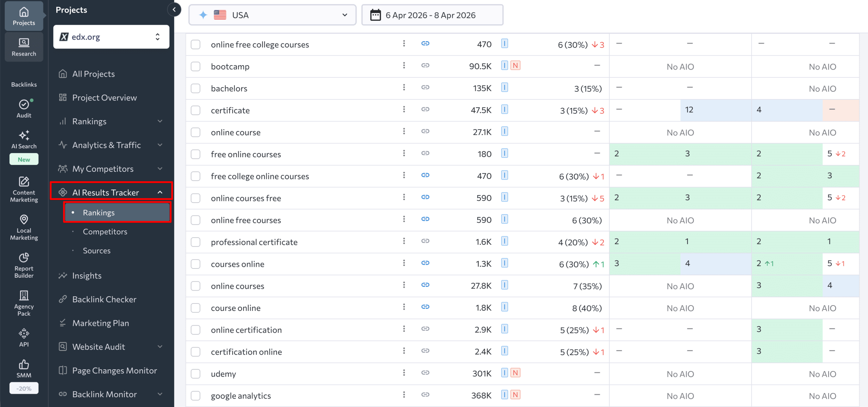868x407 pixels.
Task: Check the checkbox for 'certificate' keyword row
Action: (195, 110)
